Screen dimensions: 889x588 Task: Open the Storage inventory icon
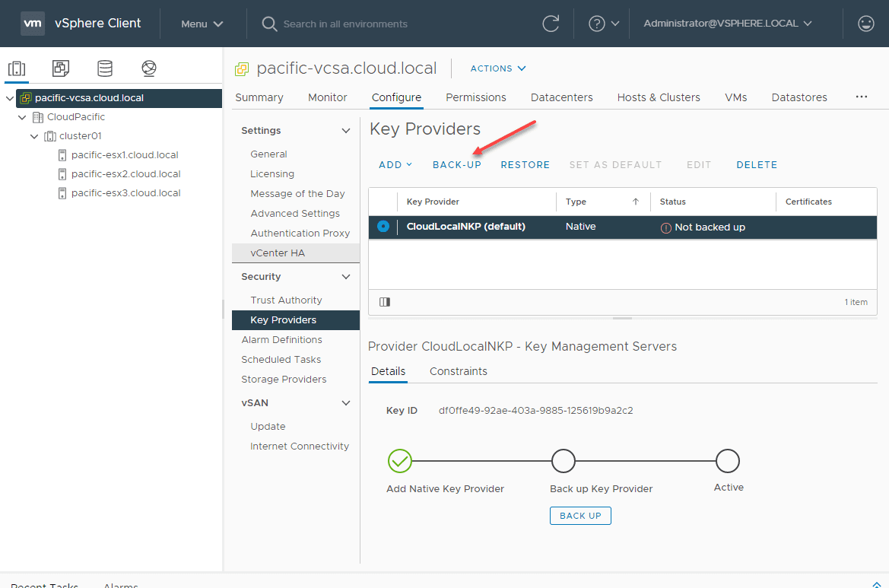click(x=104, y=68)
